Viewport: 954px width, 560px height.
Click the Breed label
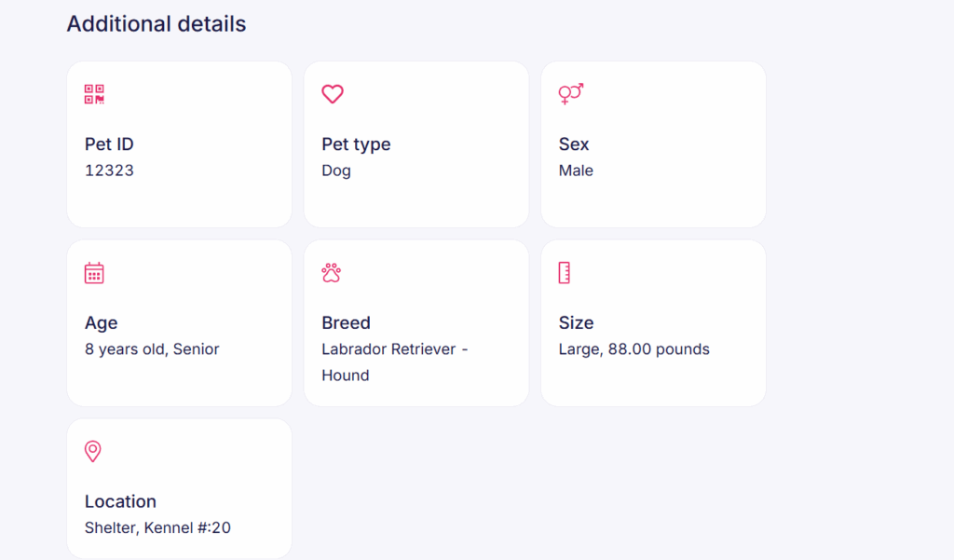(346, 322)
